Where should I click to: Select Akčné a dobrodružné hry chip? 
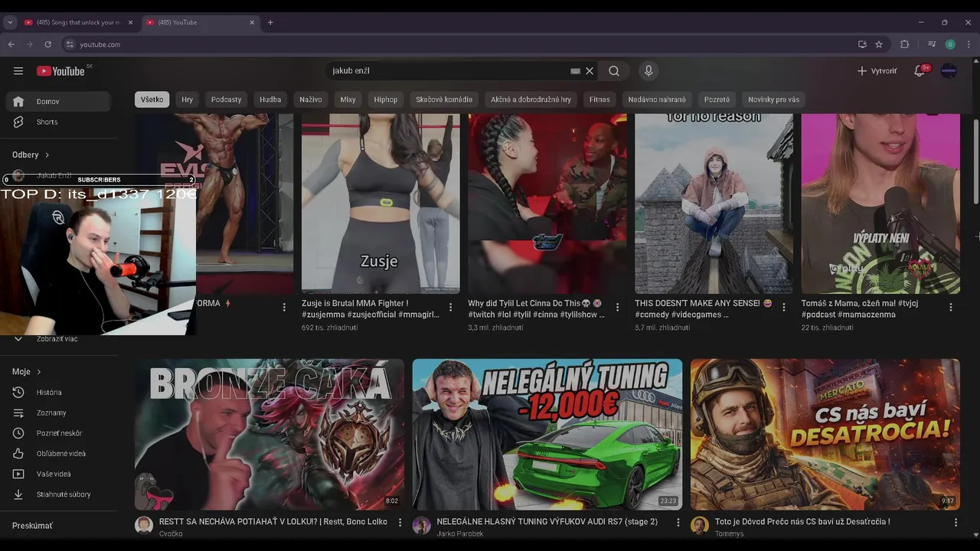click(531, 99)
